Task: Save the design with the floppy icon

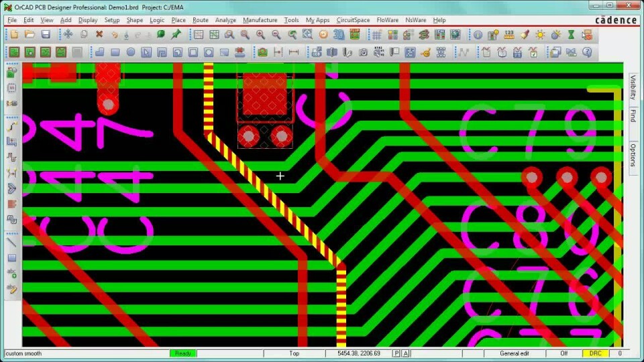Action: (x=46, y=35)
